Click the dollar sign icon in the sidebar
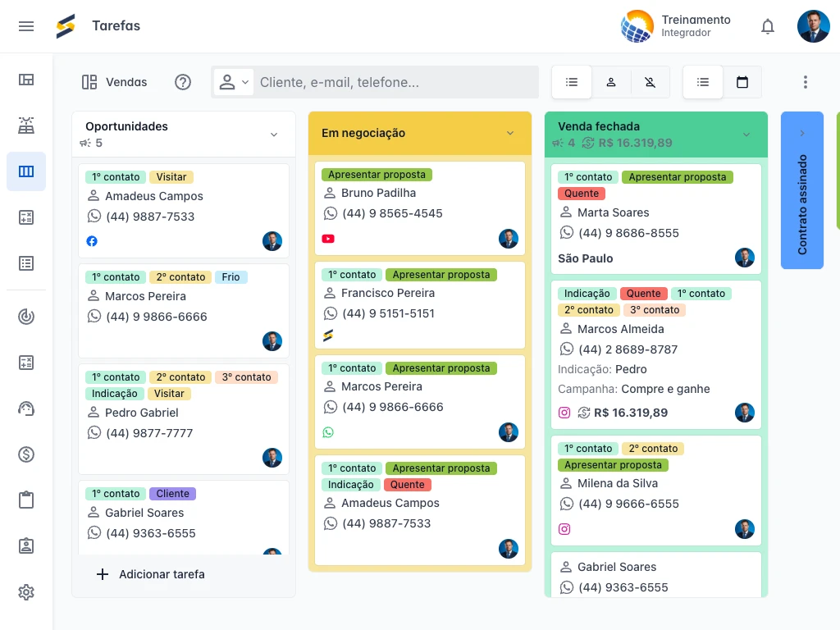This screenshot has width=840, height=630. tap(25, 454)
